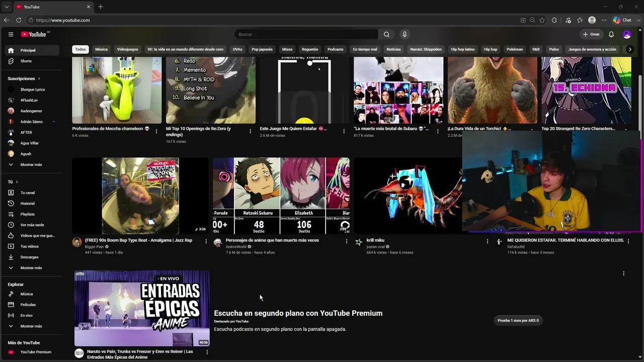644x362 pixels.
Task: Open the notifications bell
Action: coord(611,34)
